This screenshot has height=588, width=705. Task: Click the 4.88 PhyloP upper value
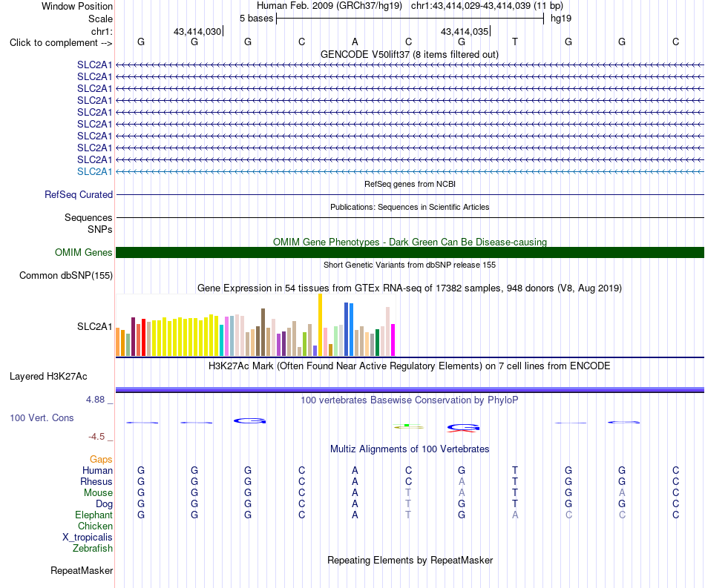pyautogui.click(x=95, y=400)
